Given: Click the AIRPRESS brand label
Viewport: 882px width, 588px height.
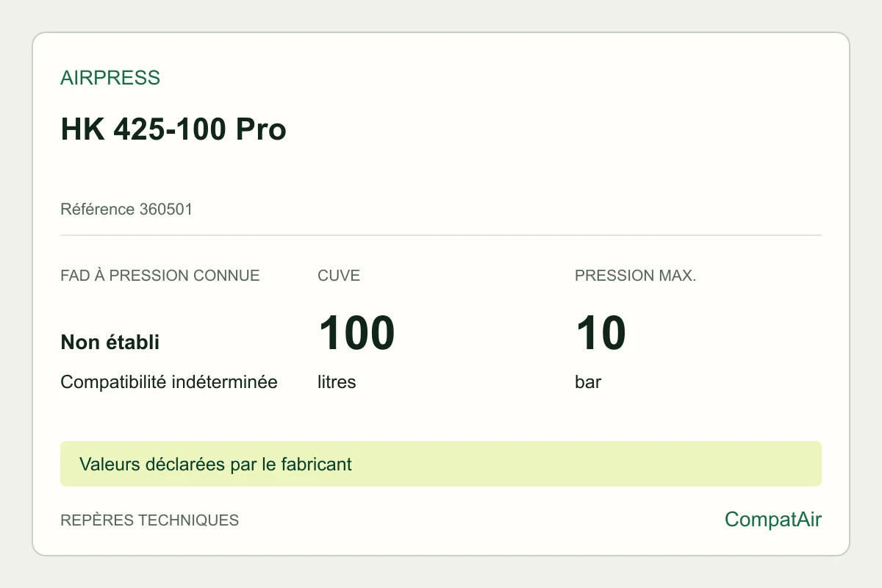Looking at the screenshot, I should pyautogui.click(x=110, y=78).
